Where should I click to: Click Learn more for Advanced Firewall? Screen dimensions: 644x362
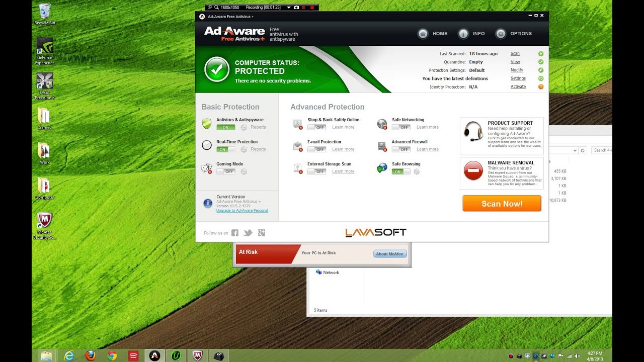[428, 149]
